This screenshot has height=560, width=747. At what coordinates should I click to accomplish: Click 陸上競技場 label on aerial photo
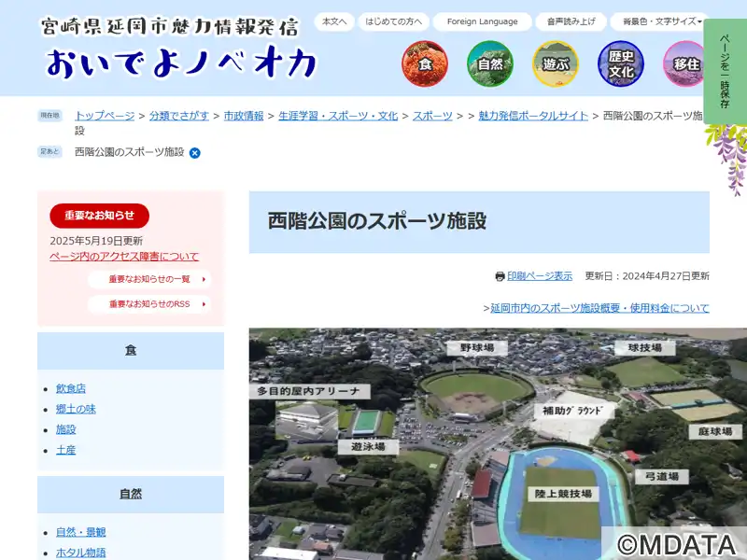(563, 494)
